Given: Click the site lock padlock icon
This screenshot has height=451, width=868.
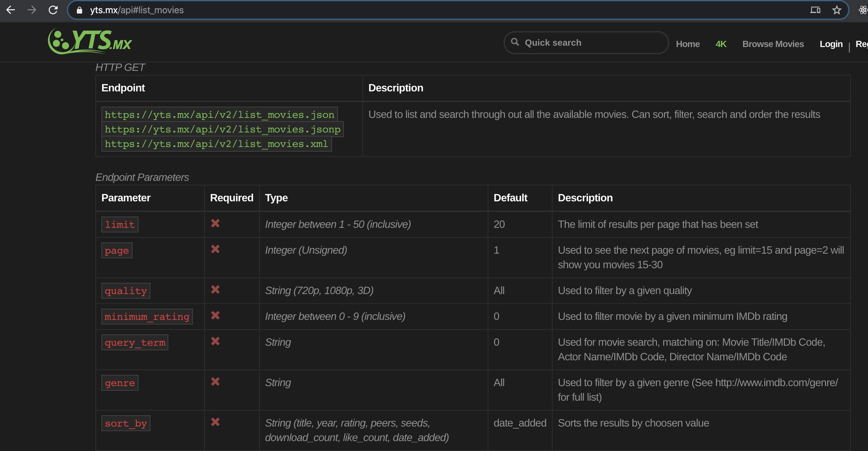Looking at the screenshot, I should coord(80,10).
